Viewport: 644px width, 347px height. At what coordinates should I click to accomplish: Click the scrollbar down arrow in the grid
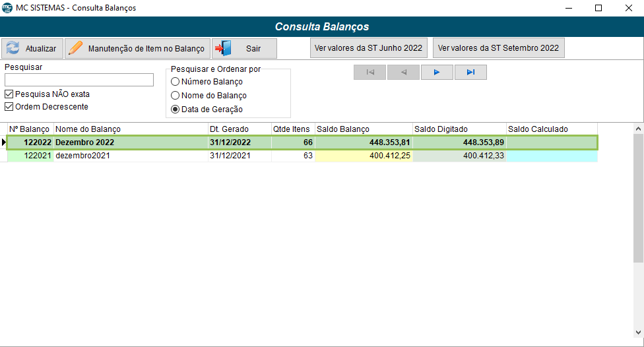coord(638,332)
